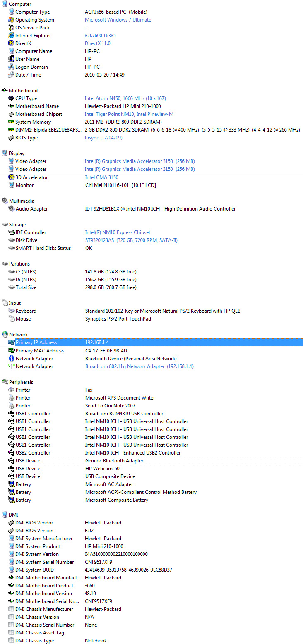Click the 04A51000000221000010000 system version value
Screen dimensions: 303x644
pos(116,554)
